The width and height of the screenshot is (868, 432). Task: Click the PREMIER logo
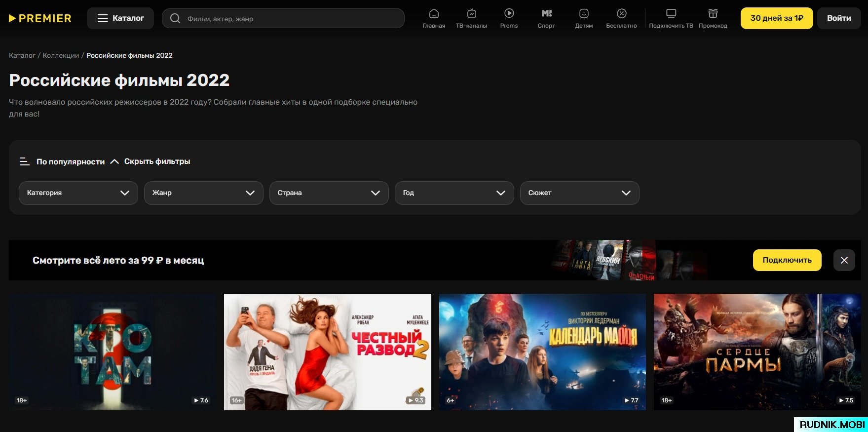click(x=40, y=18)
